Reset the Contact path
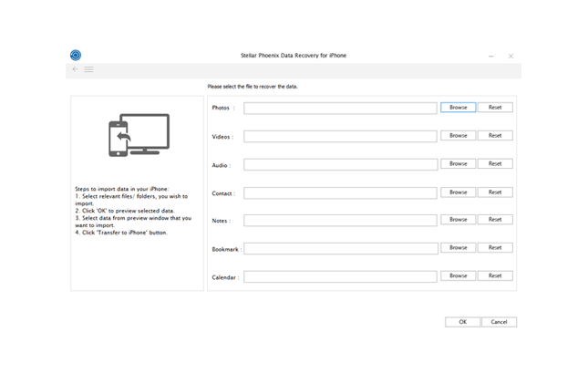This screenshot has width=588, height=384. pyautogui.click(x=495, y=192)
